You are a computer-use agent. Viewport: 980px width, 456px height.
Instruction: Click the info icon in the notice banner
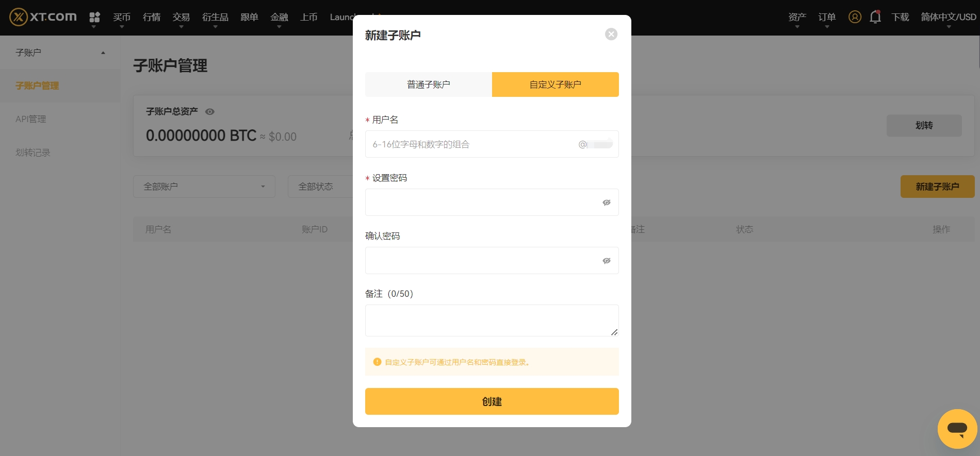(377, 362)
